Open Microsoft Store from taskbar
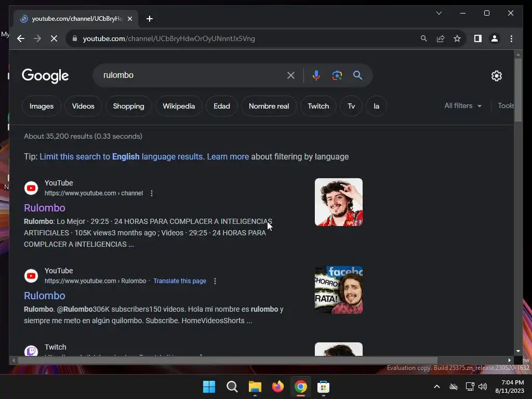Viewport: 532px width, 399px height. pos(323,387)
